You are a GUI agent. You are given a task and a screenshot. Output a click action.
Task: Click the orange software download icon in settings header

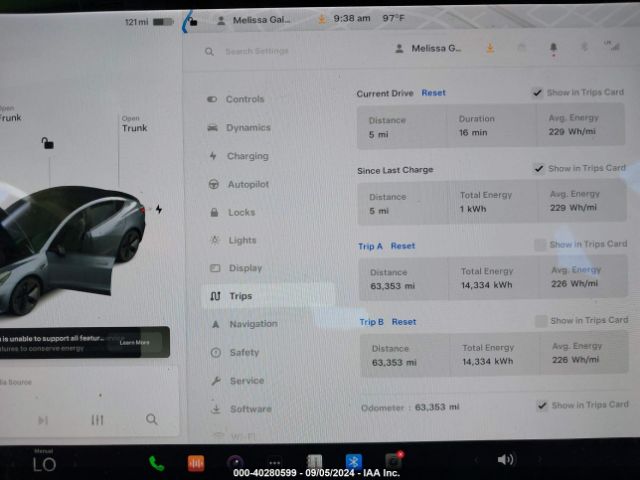pyautogui.click(x=490, y=49)
